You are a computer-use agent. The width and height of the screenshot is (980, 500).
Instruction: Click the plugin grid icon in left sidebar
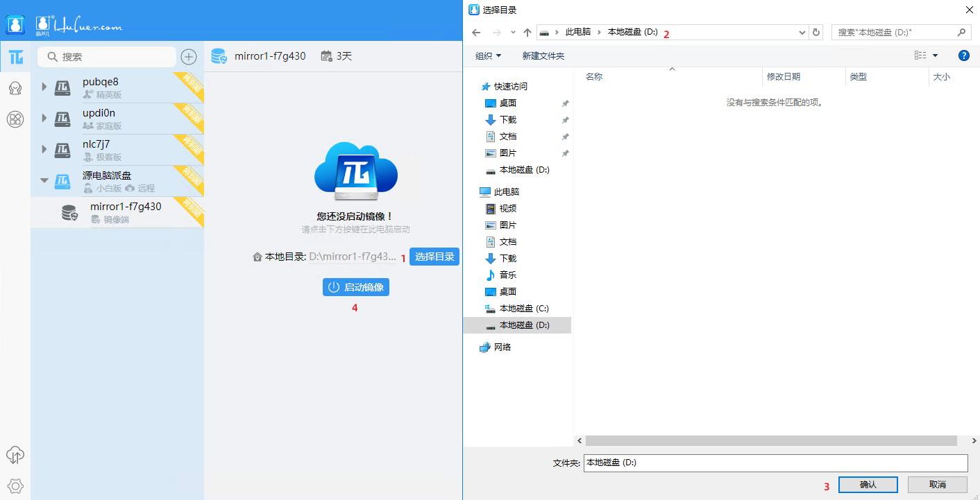click(15, 119)
